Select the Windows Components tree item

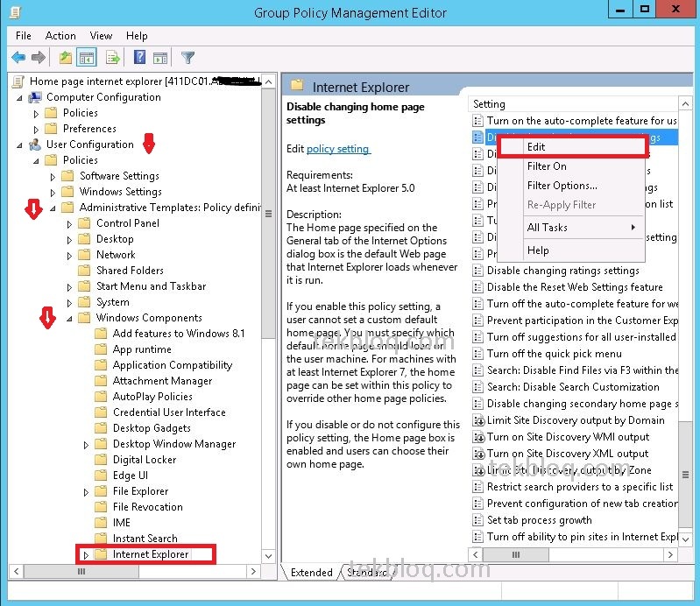tap(149, 318)
